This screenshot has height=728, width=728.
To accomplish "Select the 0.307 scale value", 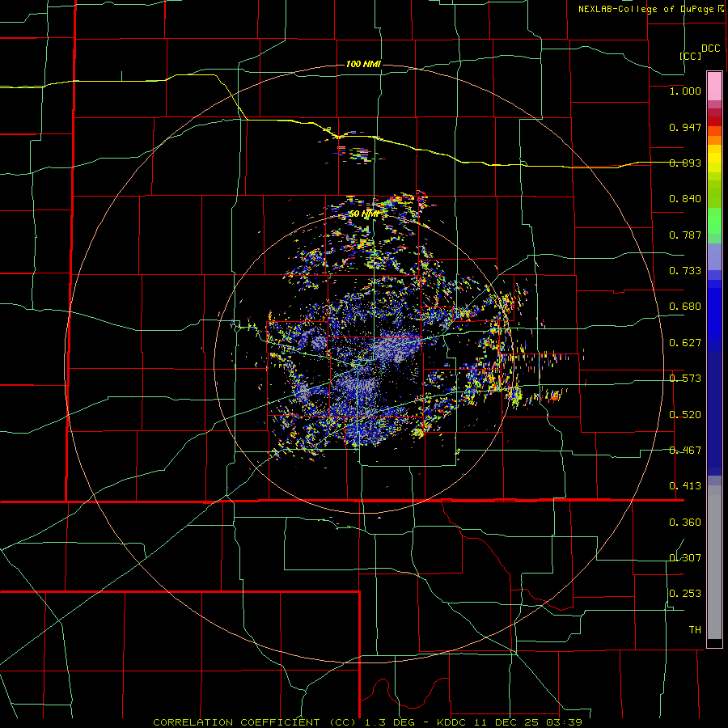I will pos(685,558).
